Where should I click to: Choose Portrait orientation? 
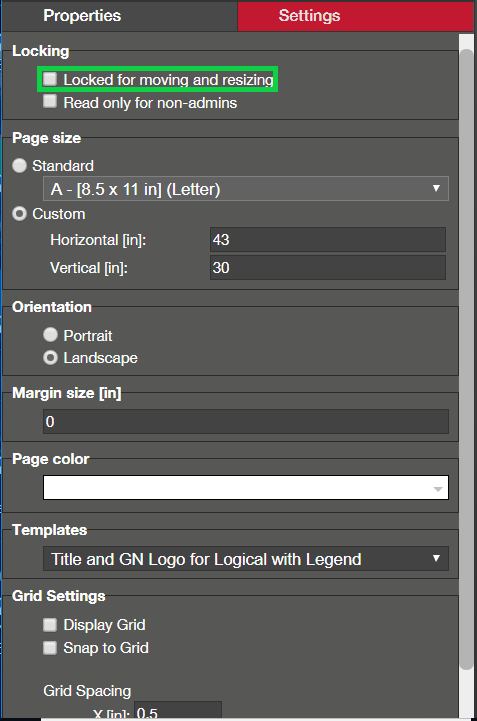click(x=50, y=335)
